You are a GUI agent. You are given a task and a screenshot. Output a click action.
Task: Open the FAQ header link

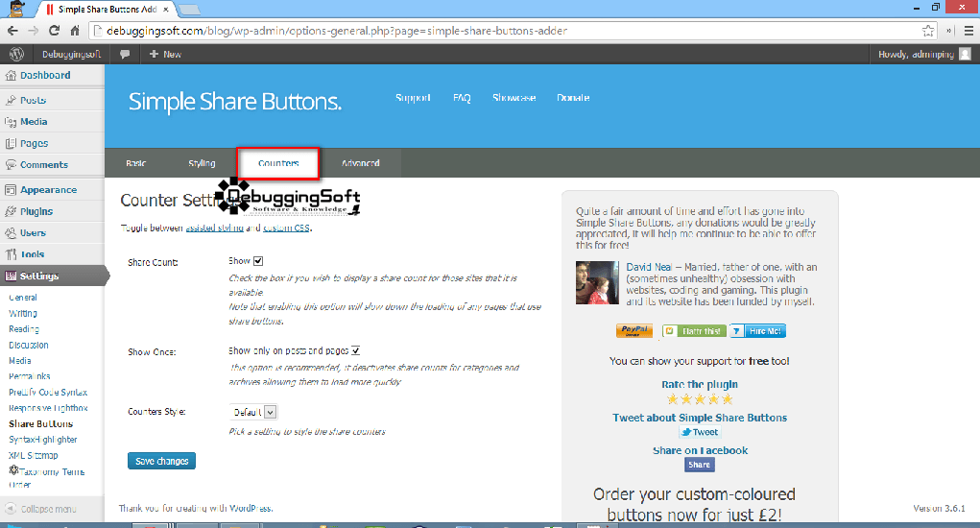click(462, 98)
